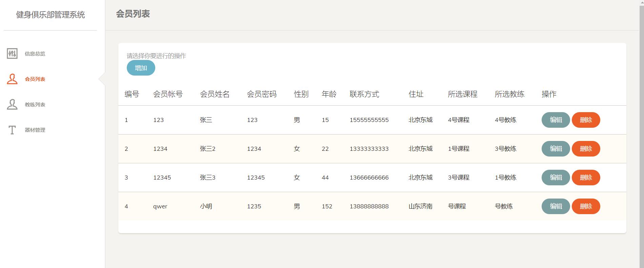Click the course cell 3号课程
This screenshot has width=644, height=268.
[x=459, y=178]
